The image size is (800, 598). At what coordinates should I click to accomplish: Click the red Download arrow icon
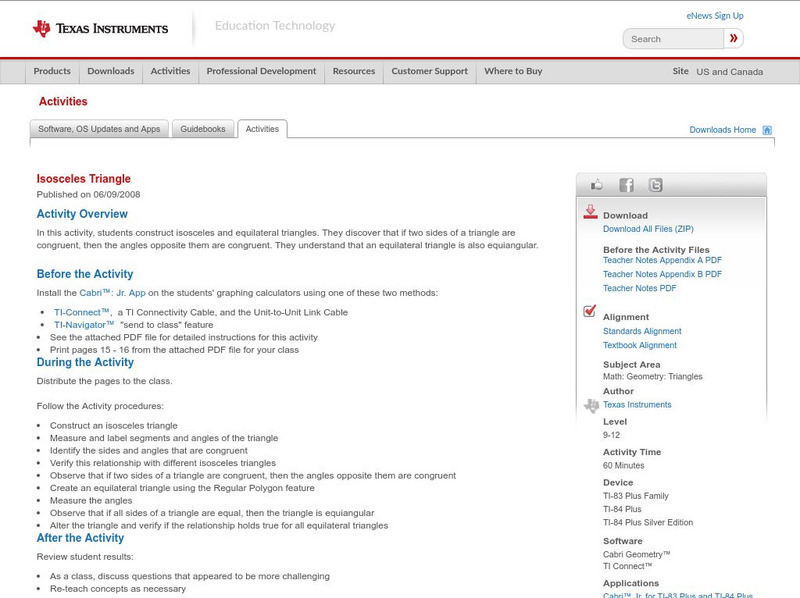[x=590, y=212]
